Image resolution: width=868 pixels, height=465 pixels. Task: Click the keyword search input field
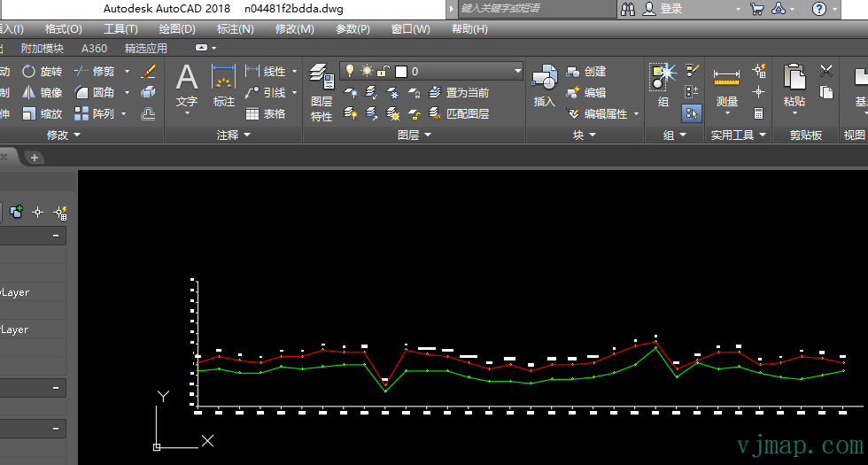click(537, 9)
